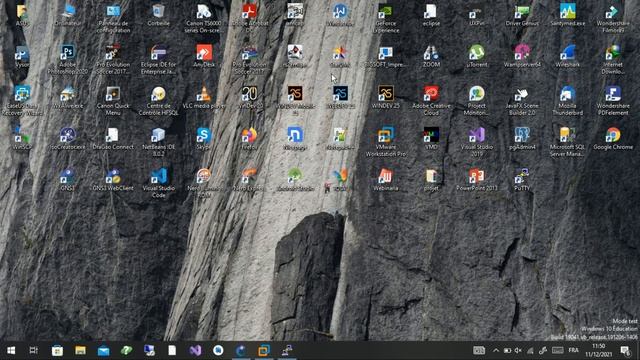Select the Adobe Acrobat DC shortcut
This screenshot has width=640, height=360.
click(x=249, y=19)
